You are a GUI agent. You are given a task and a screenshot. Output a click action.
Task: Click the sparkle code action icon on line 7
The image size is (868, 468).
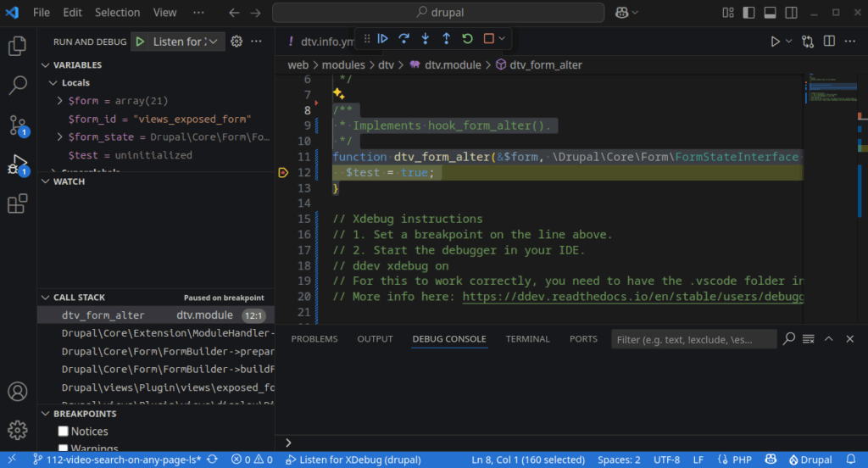coord(339,93)
